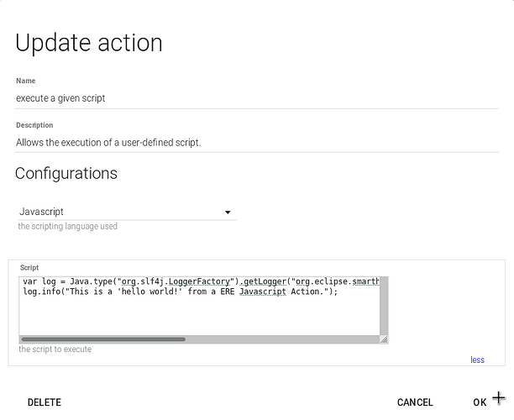This screenshot has width=514, height=420.
Task: Click the Script field label
Action: point(29,268)
